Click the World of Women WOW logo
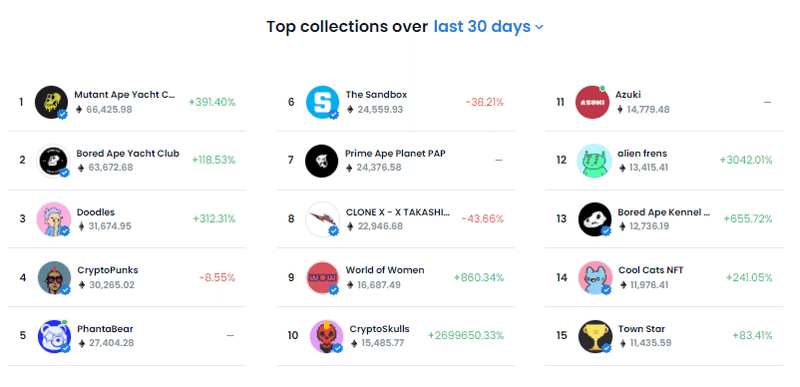 (x=322, y=277)
